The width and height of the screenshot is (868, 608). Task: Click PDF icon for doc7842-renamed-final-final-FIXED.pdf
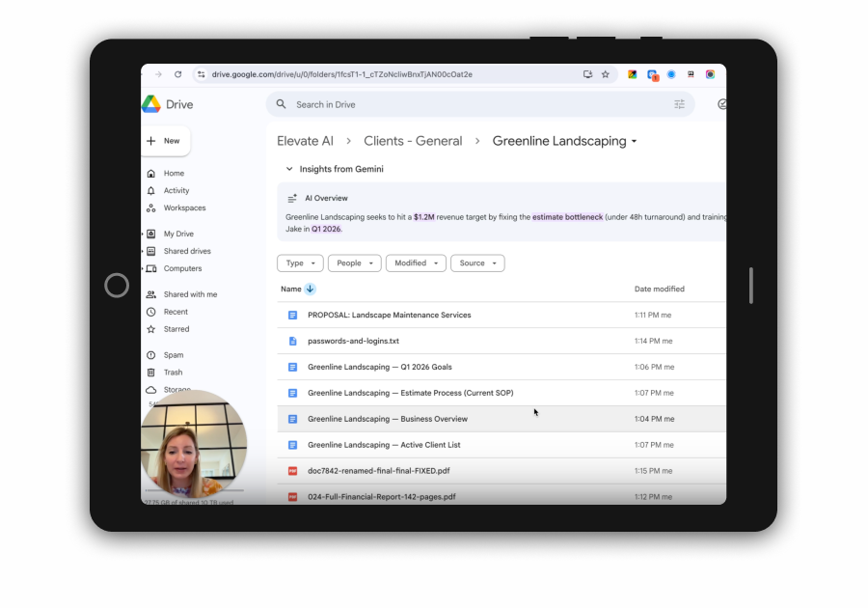[292, 471]
